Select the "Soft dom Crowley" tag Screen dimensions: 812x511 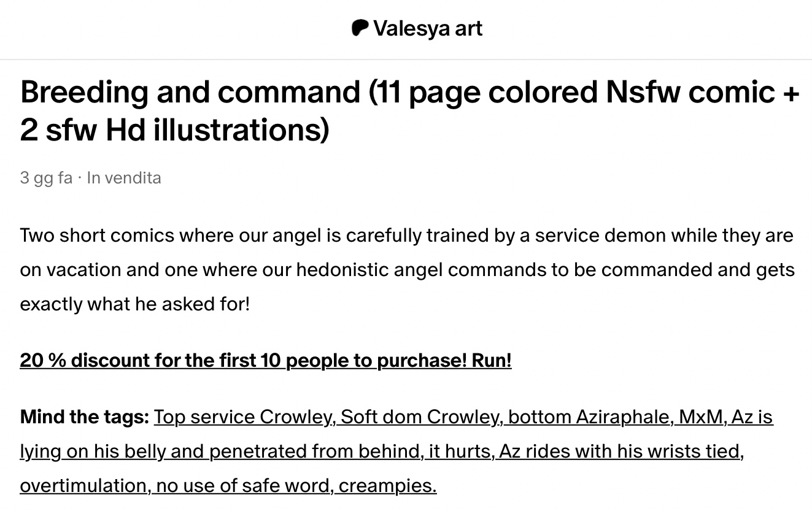pyautogui.click(x=420, y=417)
